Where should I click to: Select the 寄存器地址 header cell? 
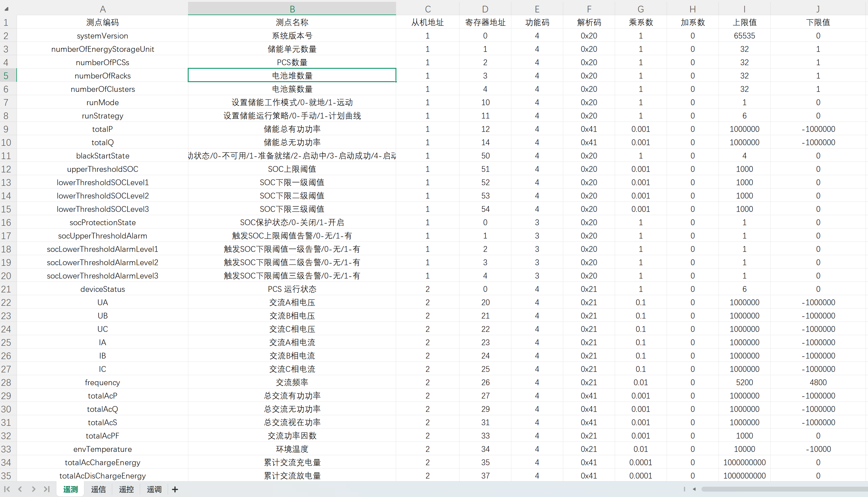[x=485, y=22]
